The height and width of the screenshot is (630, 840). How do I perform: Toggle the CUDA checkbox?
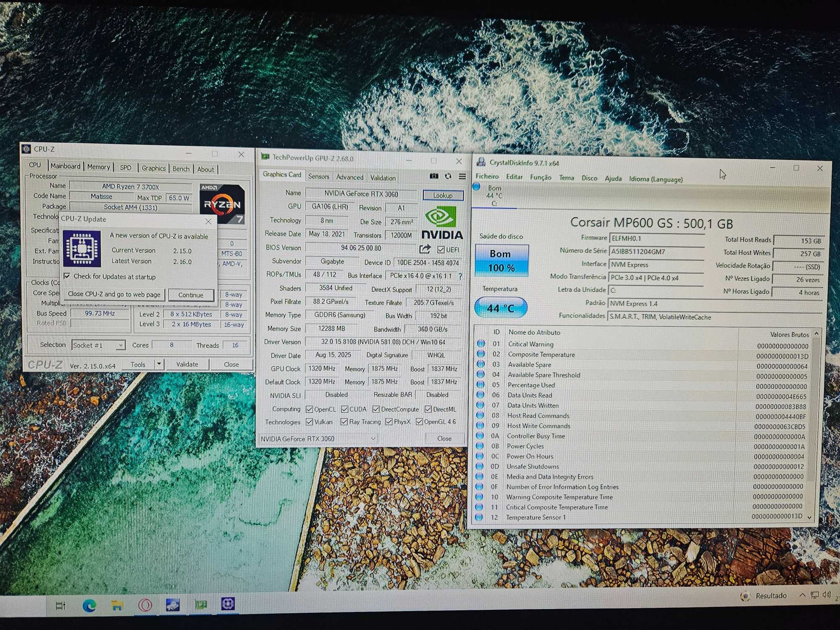click(x=345, y=409)
